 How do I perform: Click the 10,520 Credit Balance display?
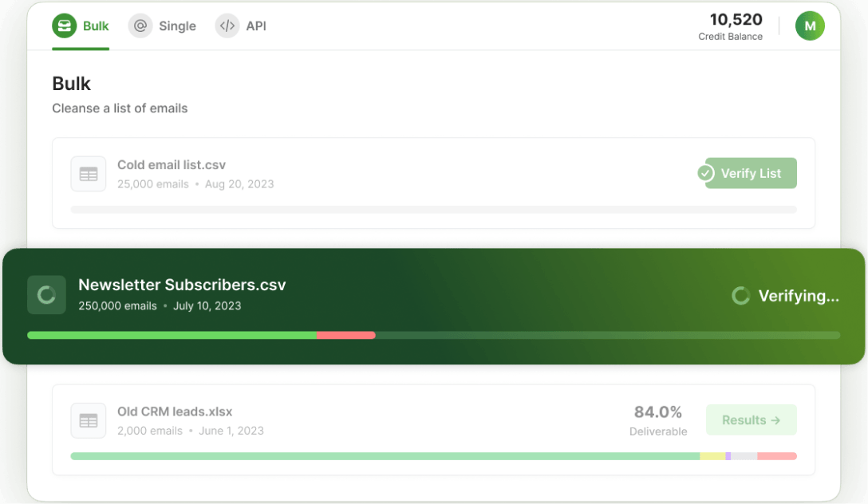click(731, 26)
